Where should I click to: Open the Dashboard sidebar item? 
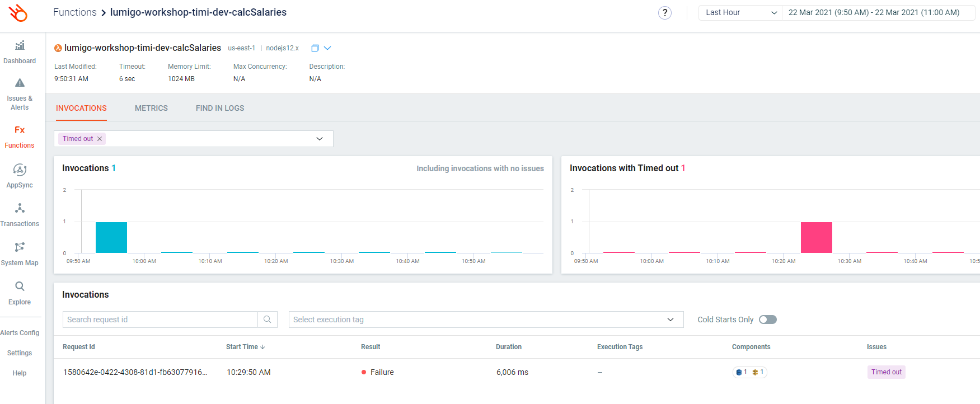(20, 52)
